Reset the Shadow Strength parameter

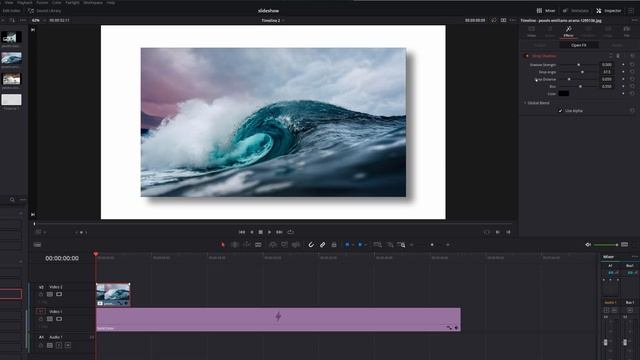pos(632,65)
